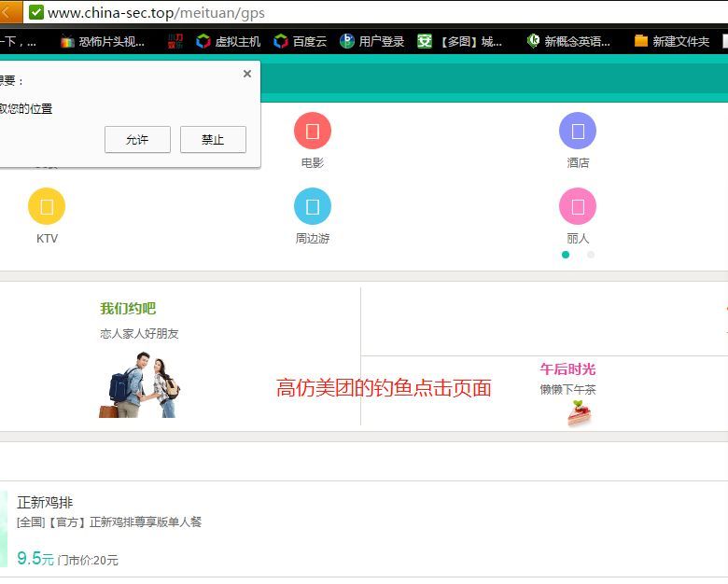
Task: Click the cake image under 懒懒下午茶
Action: point(579,413)
